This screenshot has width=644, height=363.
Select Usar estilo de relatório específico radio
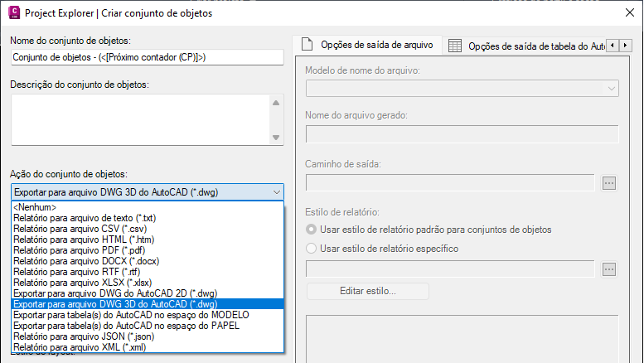(312, 249)
